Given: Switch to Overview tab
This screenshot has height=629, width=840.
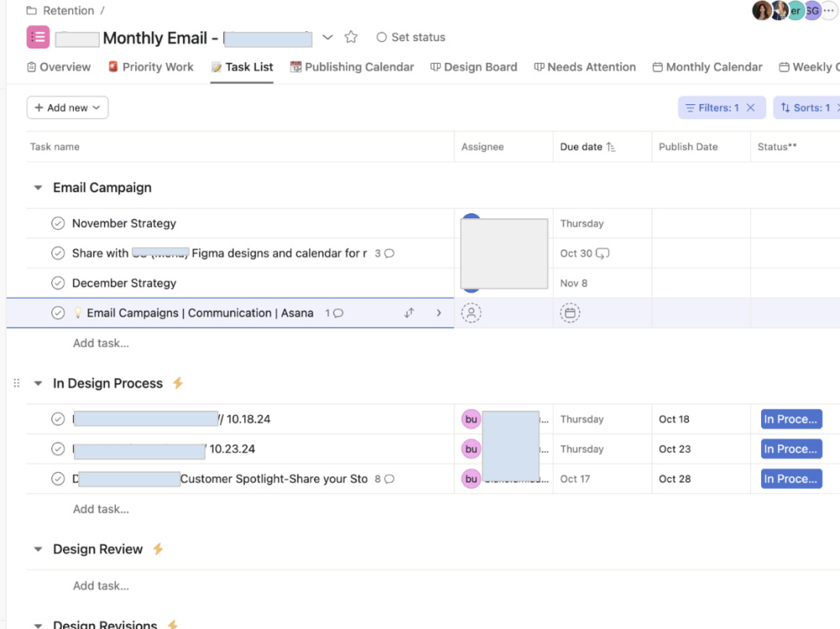Looking at the screenshot, I should [59, 67].
